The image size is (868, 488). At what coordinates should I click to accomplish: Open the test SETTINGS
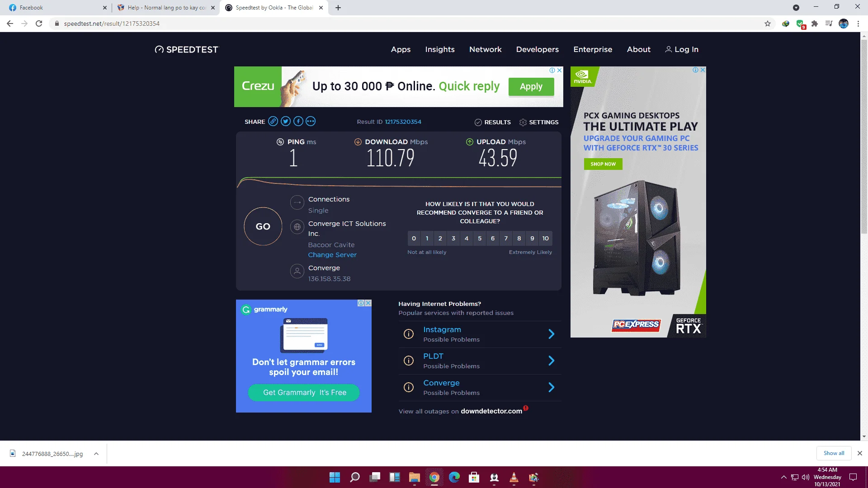(x=539, y=122)
